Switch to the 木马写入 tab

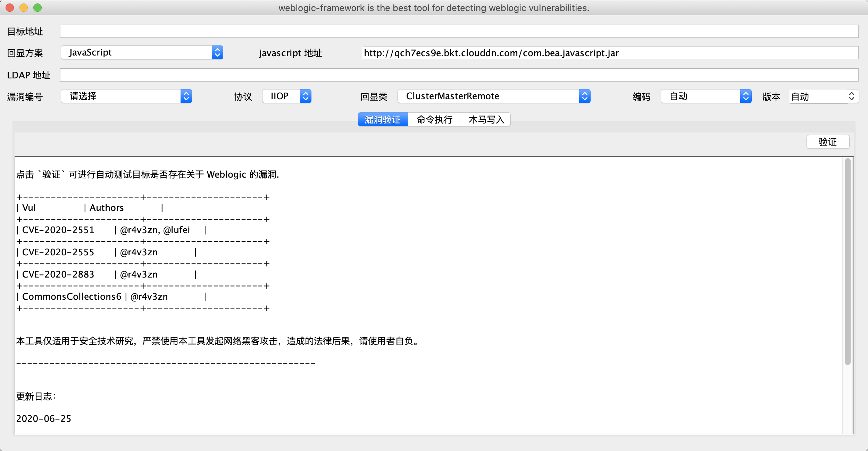pos(486,120)
